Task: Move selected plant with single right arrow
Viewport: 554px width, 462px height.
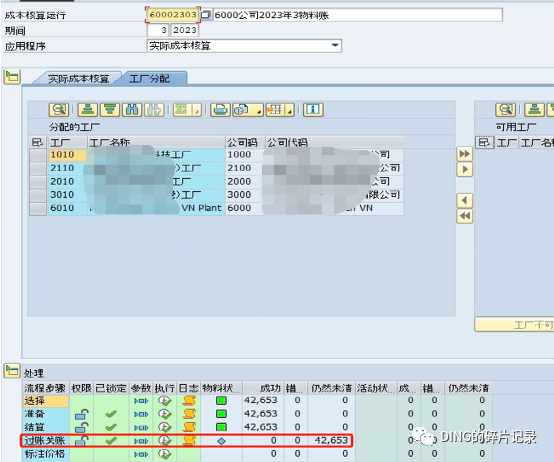Action: [x=465, y=170]
